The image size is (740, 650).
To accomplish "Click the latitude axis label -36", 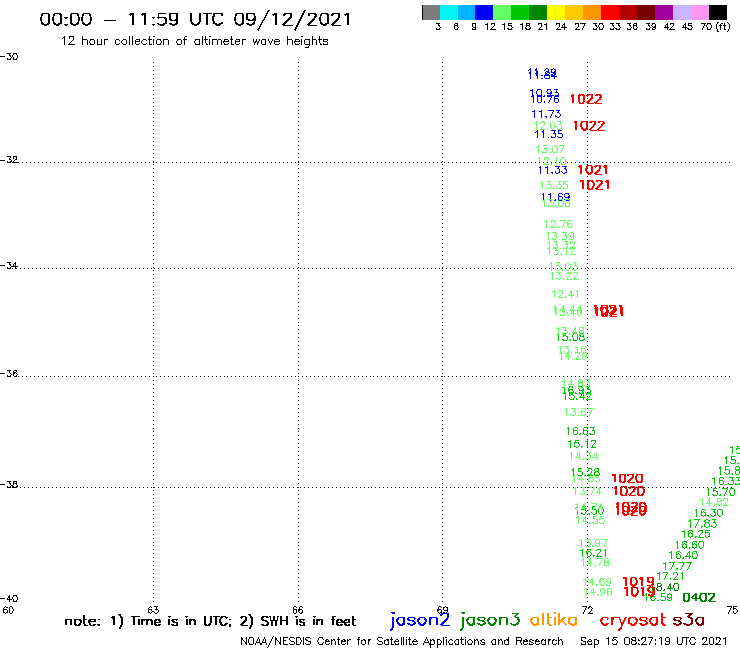I will pyautogui.click(x=9, y=374).
